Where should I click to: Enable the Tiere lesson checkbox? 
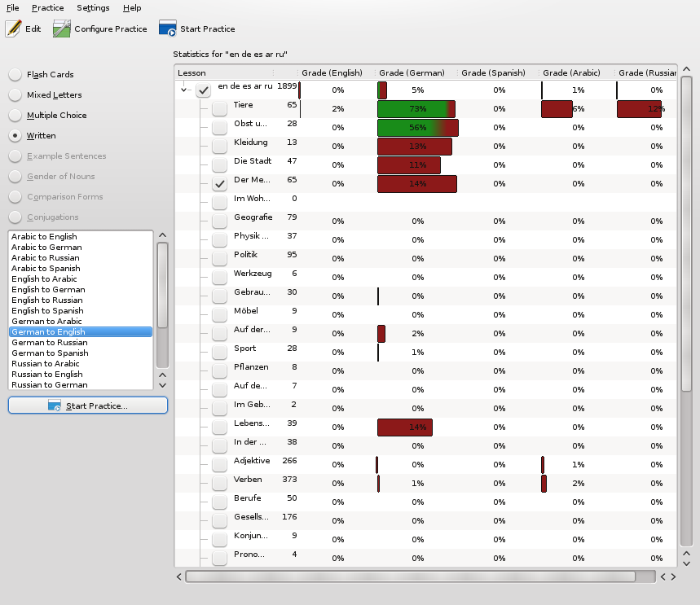219,108
